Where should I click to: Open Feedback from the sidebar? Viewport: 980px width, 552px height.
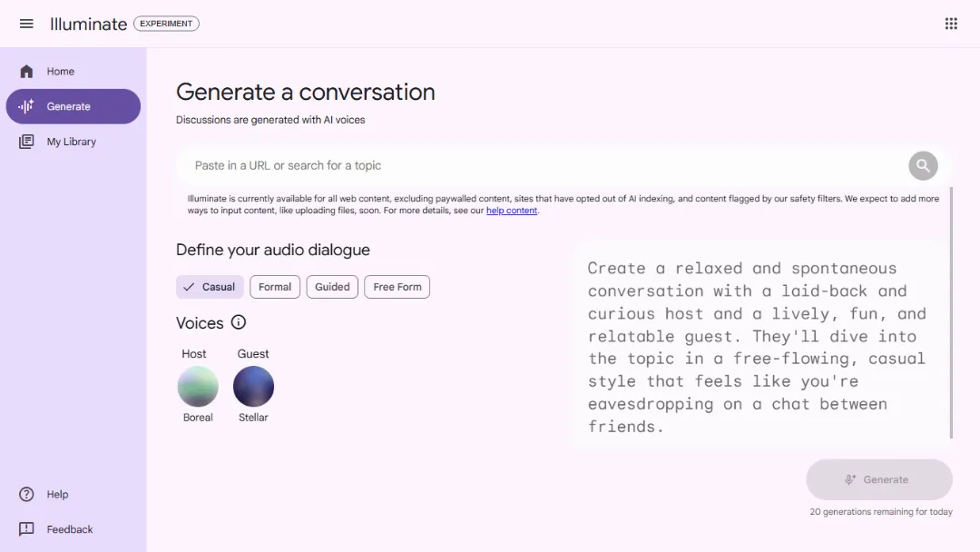pyautogui.click(x=73, y=529)
